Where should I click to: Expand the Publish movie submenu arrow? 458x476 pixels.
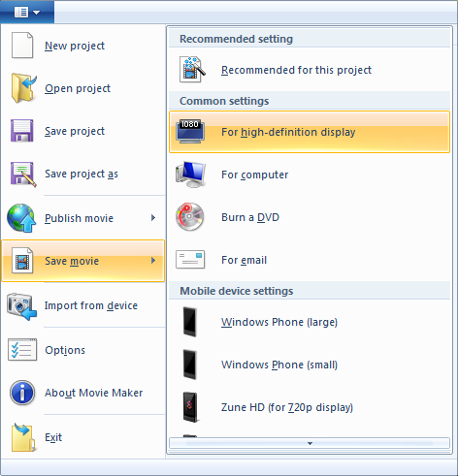153,218
